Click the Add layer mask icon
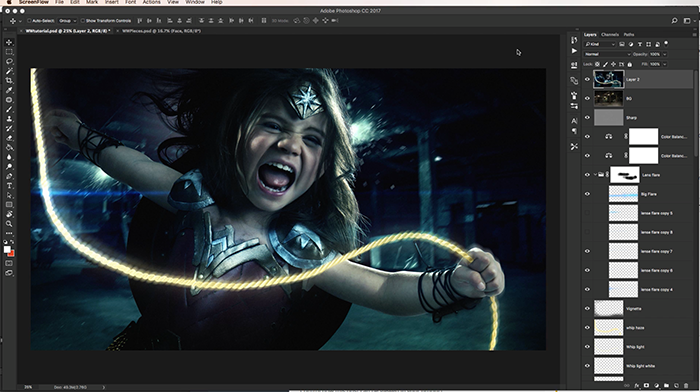Screen dimensions: 700x392 pyautogui.click(x=646, y=385)
